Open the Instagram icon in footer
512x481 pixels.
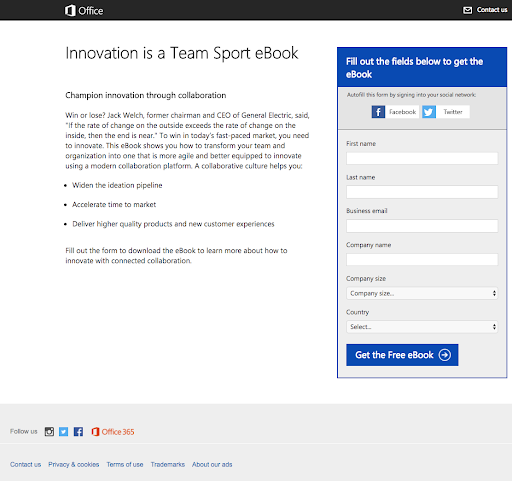tap(49, 432)
